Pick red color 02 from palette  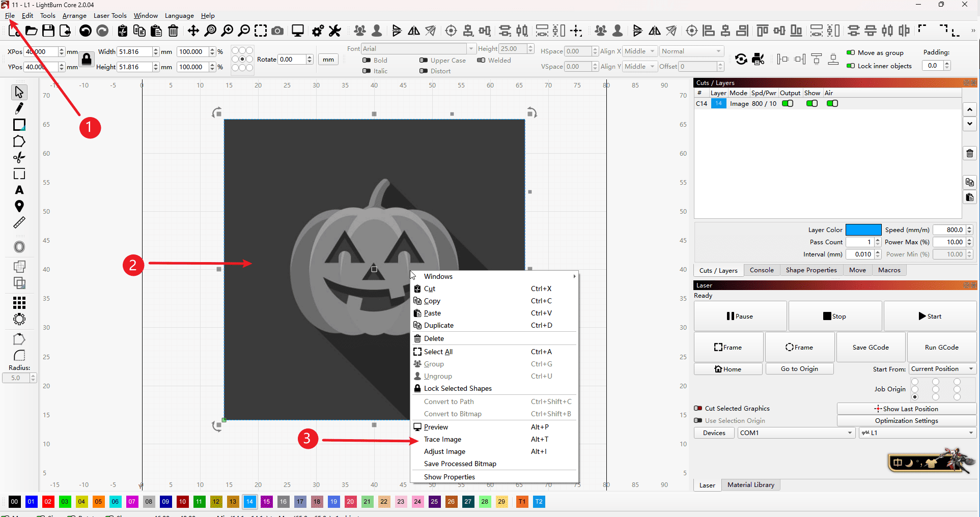(x=48, y=502)
